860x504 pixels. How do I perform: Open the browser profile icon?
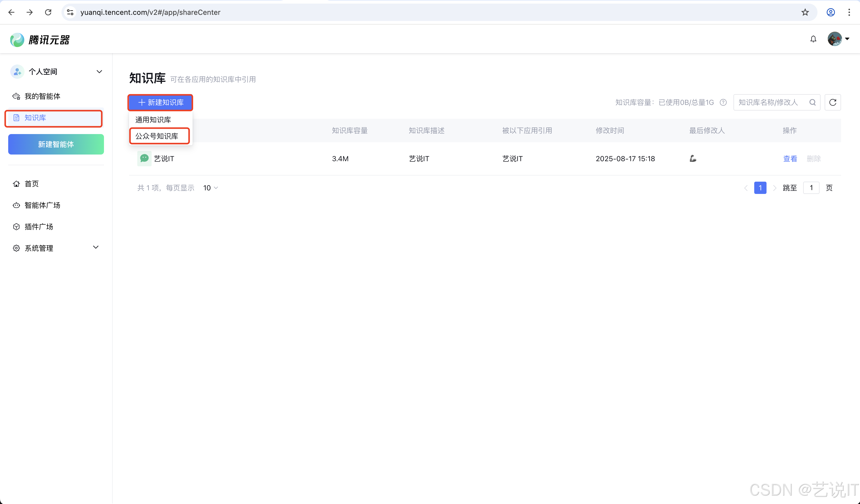(830, 12)
